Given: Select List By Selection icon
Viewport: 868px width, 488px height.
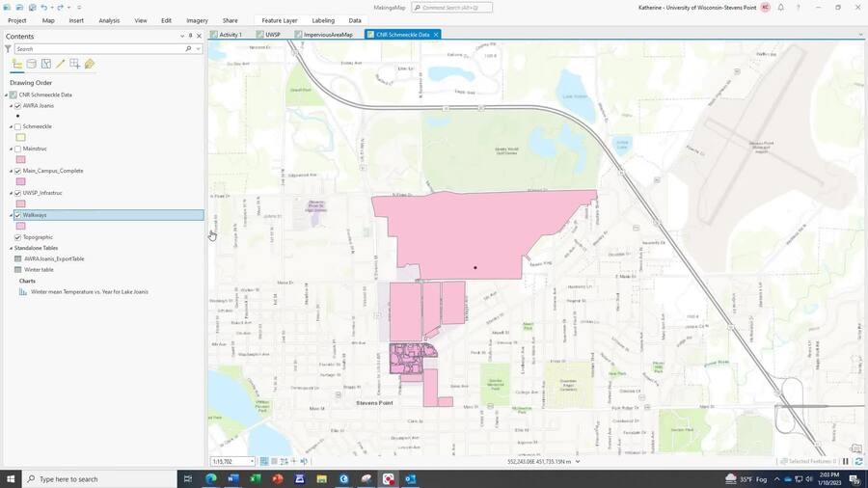Looking at the screenshot, I should [46, 65].
